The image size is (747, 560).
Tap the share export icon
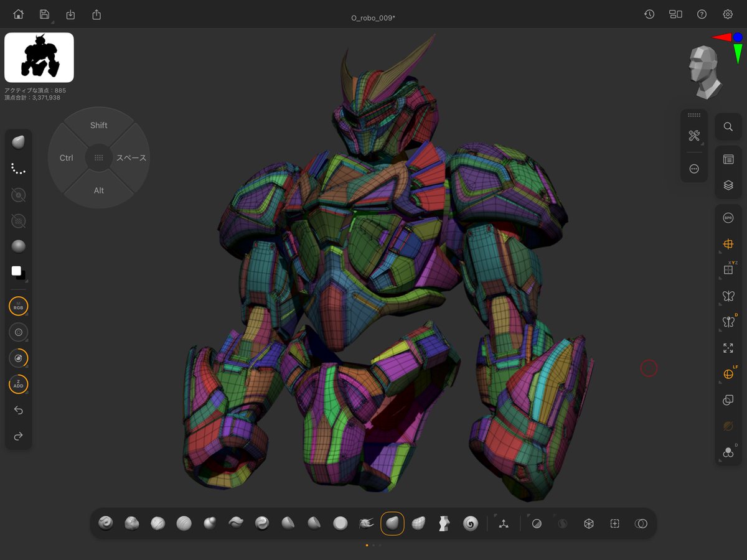click(96, 14)
